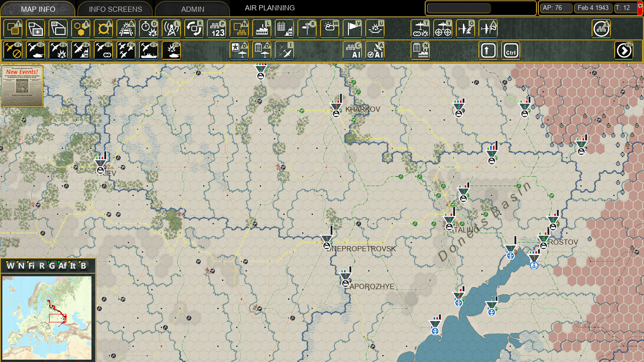644x362 pixels.
Task: Select the airbase marker at Zaporozhye
Action: click(346, 279)
